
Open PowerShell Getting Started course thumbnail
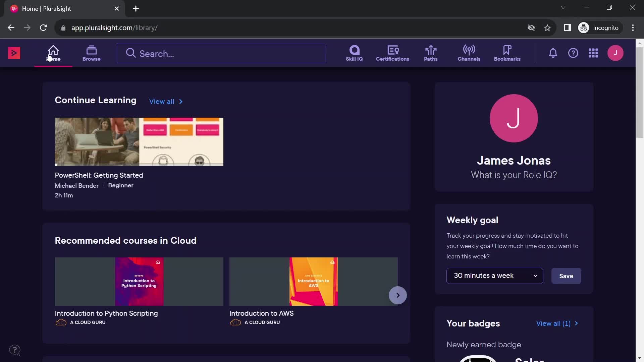(x=139, y=141)
